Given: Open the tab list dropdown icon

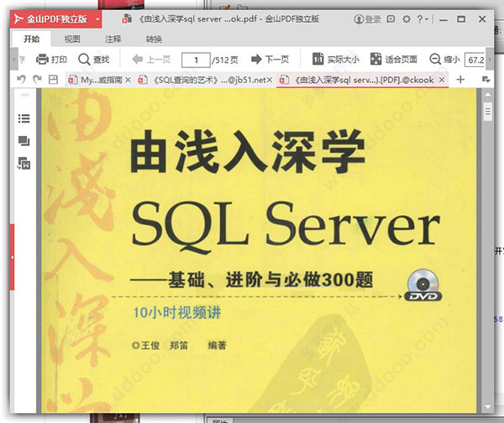Looking at the screenshot, I should (486, 80).
